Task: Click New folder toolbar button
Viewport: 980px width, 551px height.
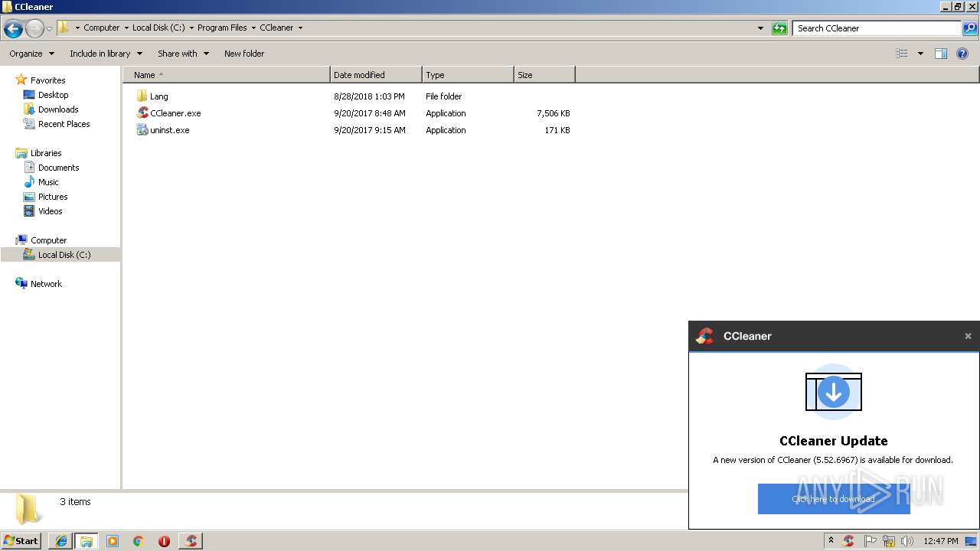Action: click(x=244, y=54)
